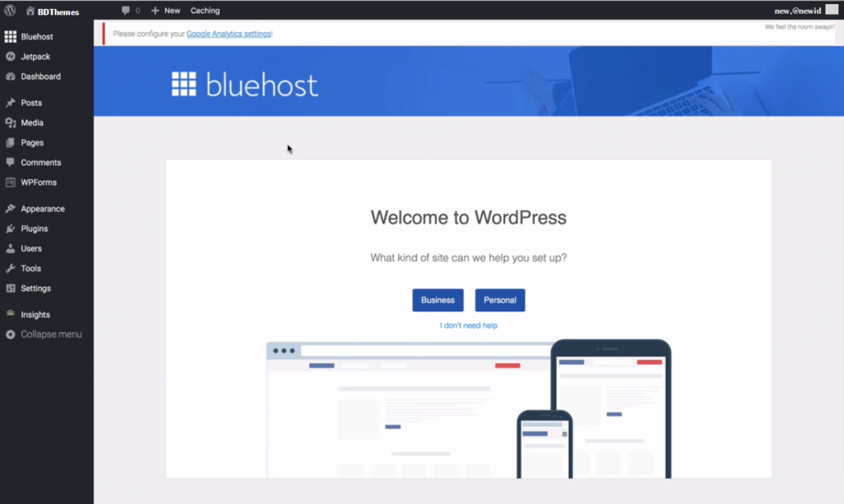Choose the Personal site type button
The height and width of the screenshot is (504, 844).
[499, 301]
